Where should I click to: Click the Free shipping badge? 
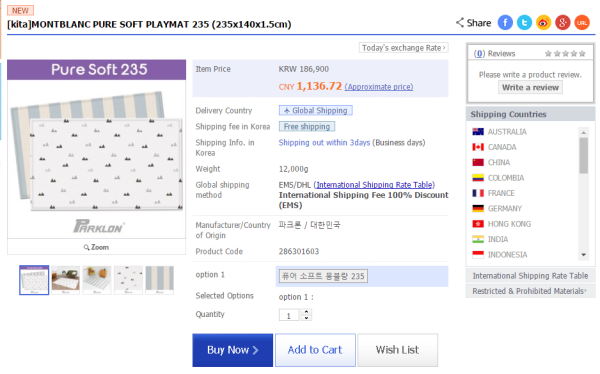[307, 126]
